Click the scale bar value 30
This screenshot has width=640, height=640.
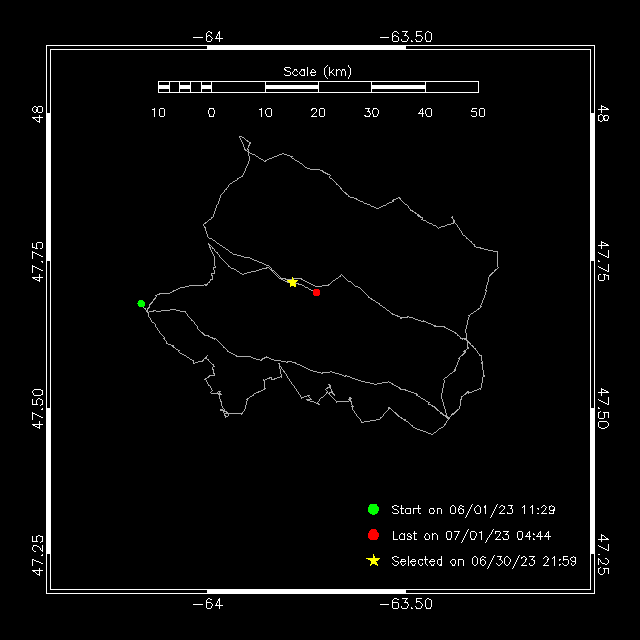371,113
